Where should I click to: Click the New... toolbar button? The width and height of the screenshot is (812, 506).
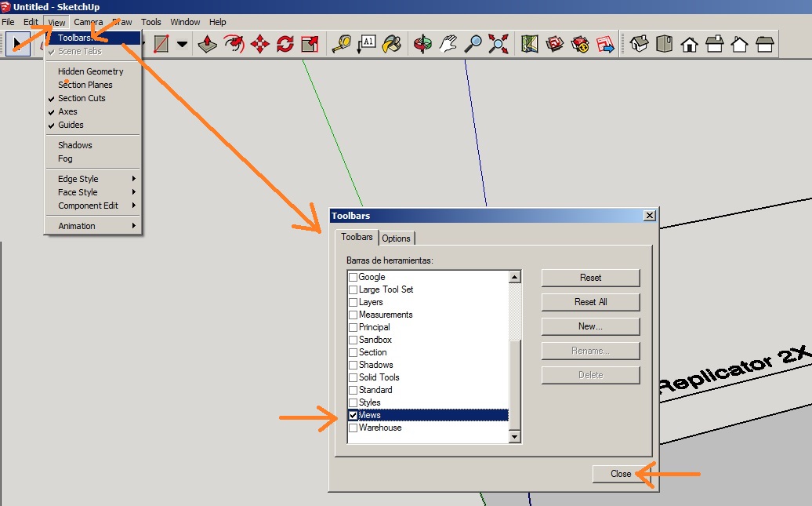pos(590,326)
